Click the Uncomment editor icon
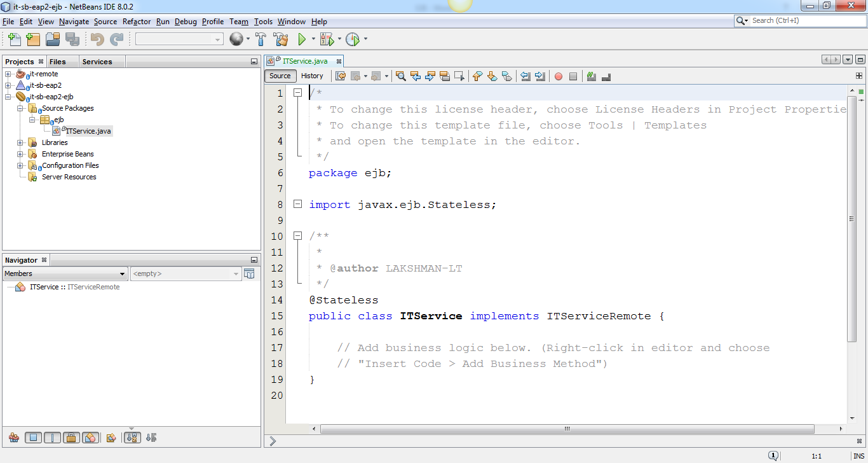The height and width of the screenshot is (463, 868). click(606, 76)
